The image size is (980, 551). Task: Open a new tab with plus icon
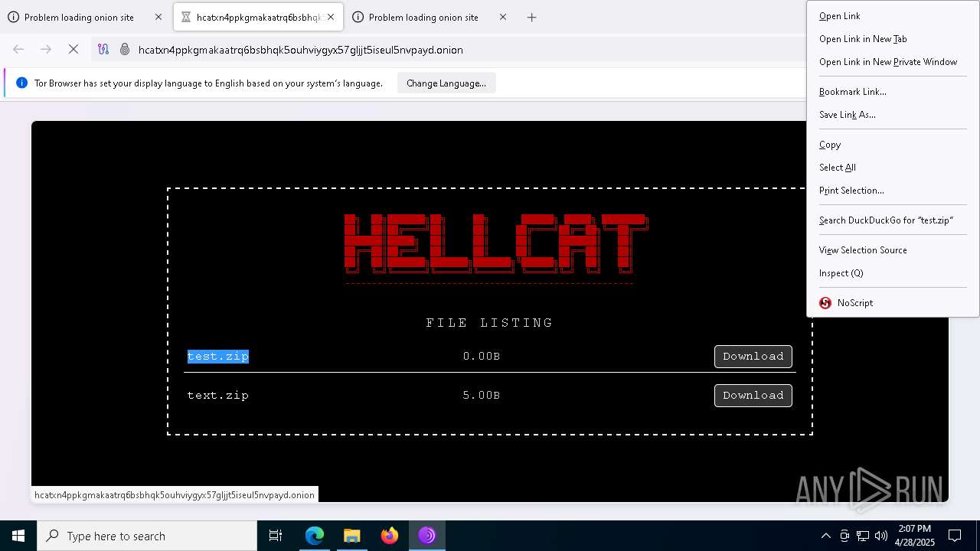click(x=532, y=17)
